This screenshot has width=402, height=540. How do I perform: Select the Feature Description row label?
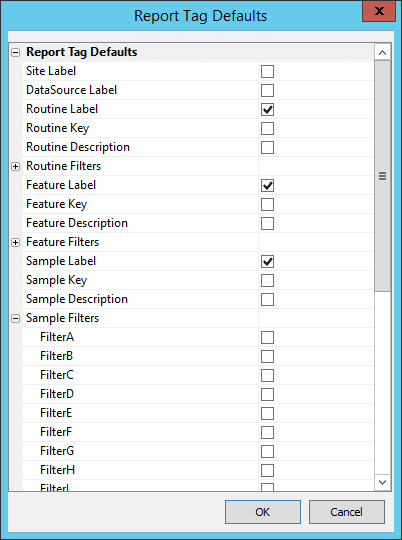pyautogui.click(x=77, y=223)
